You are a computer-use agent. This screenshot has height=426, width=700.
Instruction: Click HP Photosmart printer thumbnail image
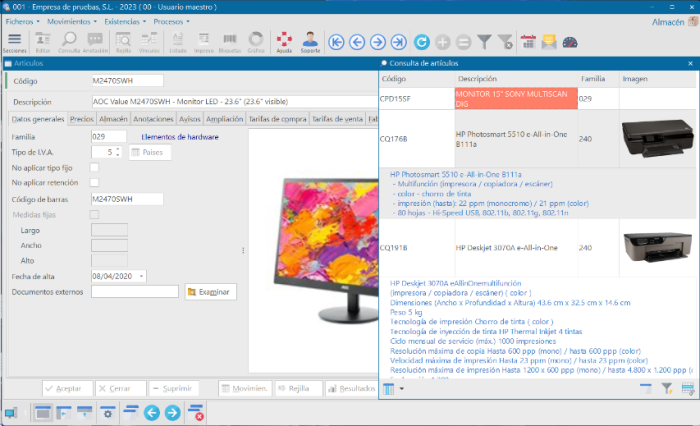tap(657, 138)
